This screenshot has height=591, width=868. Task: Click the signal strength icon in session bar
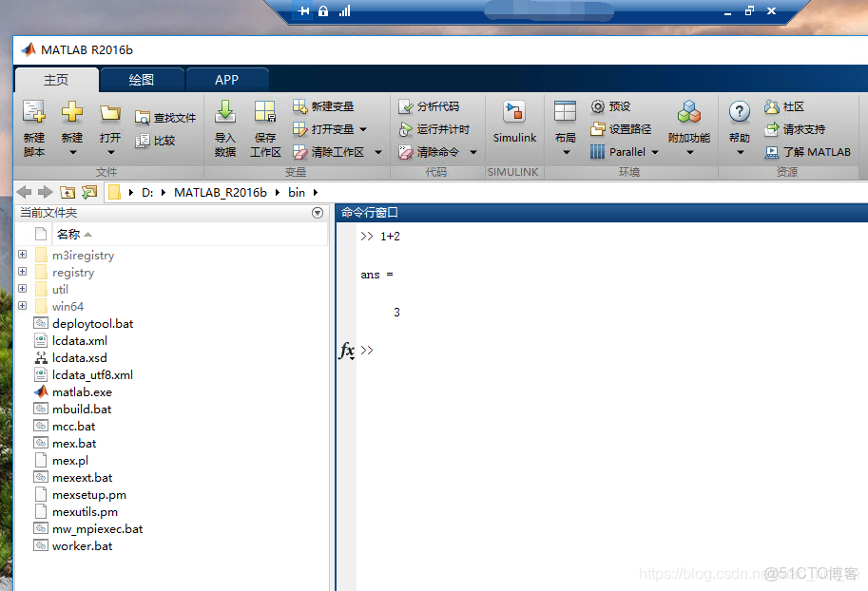344,11
